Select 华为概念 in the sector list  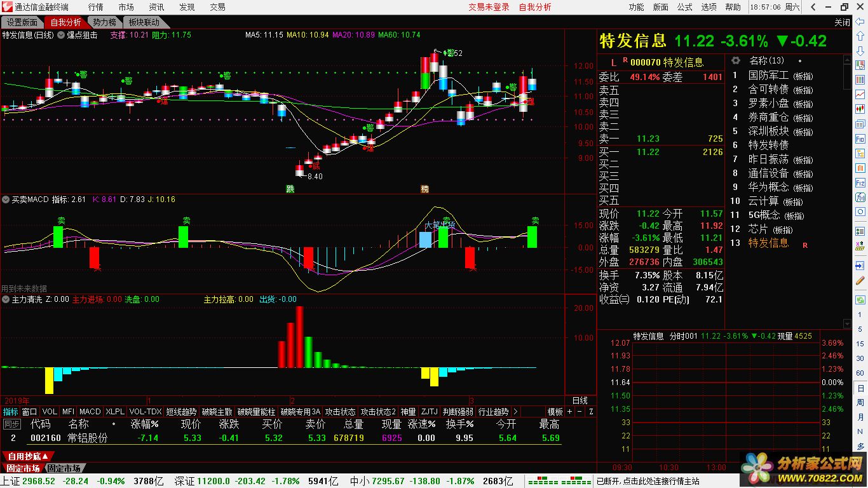tap(768, 187)
